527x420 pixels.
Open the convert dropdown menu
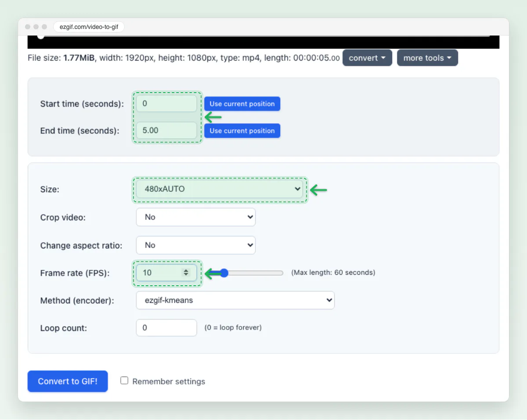coord(367,58)
